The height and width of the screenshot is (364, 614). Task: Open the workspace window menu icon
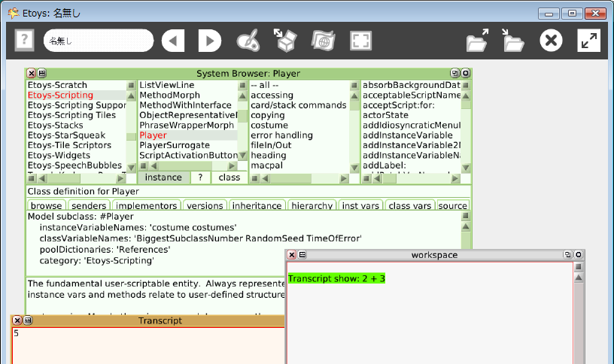click(x=302, y=255)
